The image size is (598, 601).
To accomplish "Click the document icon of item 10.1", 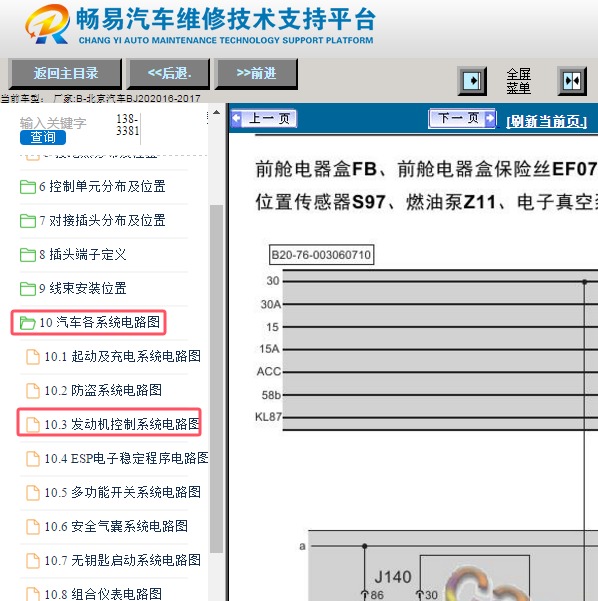I will click(x=33, y=357).
